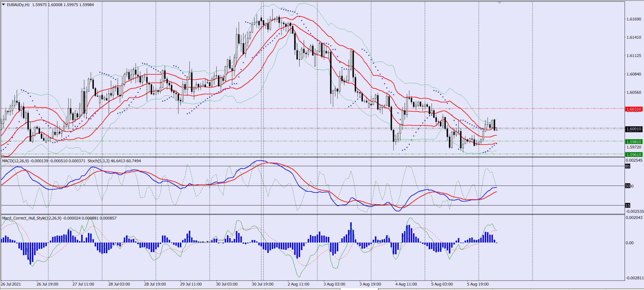Click the OHLC values 1.59975 1.60008 in header
The width and height of the screenshot is (644, 290).
click(47, 5)
